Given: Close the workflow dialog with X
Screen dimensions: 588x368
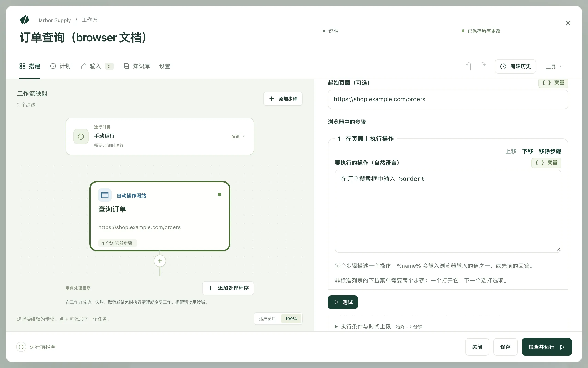Looking at the screenshot, I should [568, 23].
